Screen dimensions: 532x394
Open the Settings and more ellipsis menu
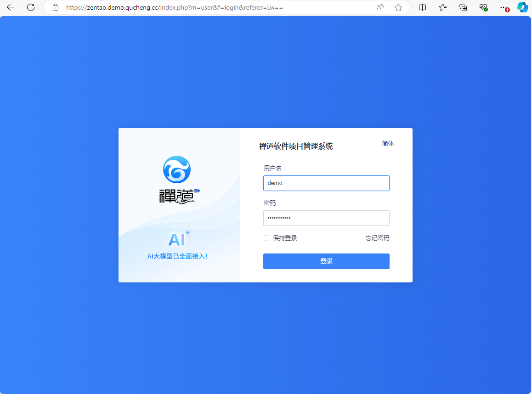click(x=504, y=7)
